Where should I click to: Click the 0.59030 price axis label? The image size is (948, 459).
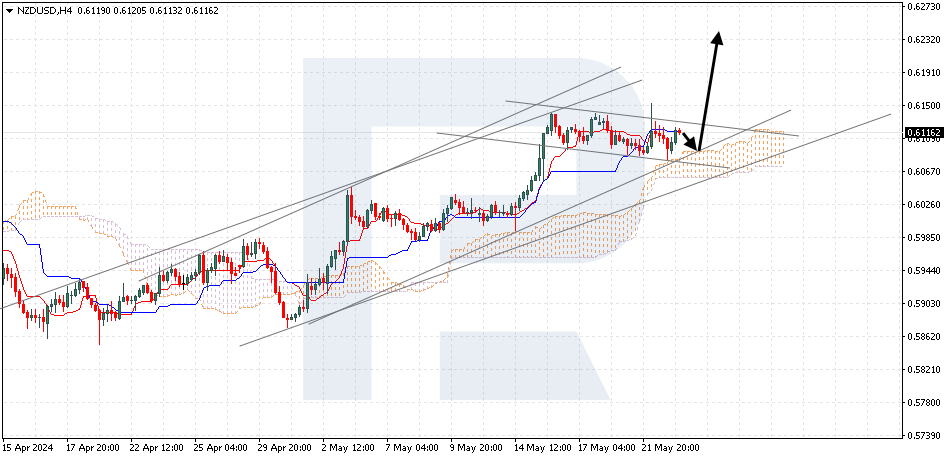tap(925, 304)
